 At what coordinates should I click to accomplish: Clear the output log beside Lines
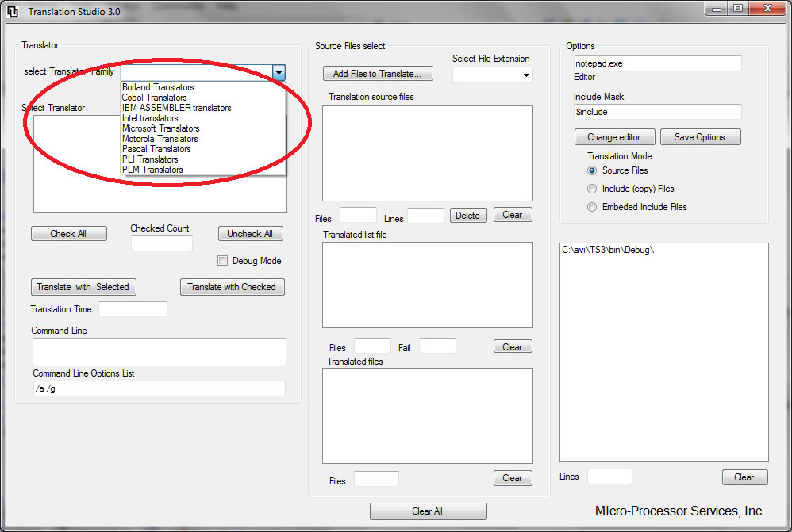coord(745,477)
